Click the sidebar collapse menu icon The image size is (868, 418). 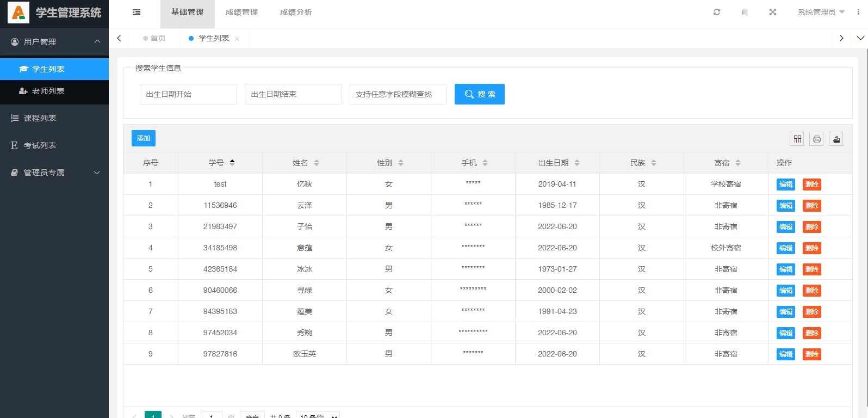click(137, 13)
